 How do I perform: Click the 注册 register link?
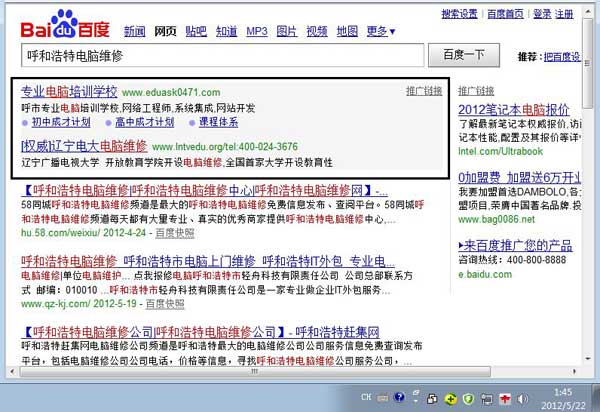coord(564,14)
